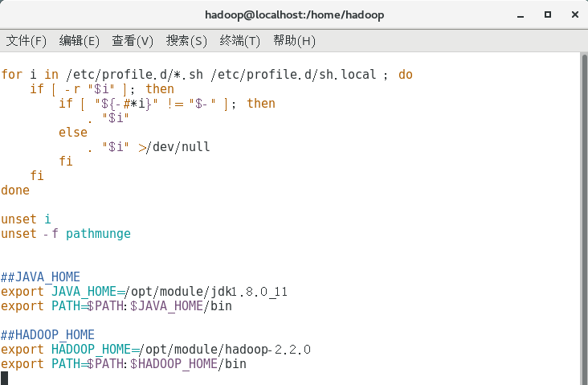Click the block cursor at bottom line
Viewport: 588px width, 385px height.
4,379
